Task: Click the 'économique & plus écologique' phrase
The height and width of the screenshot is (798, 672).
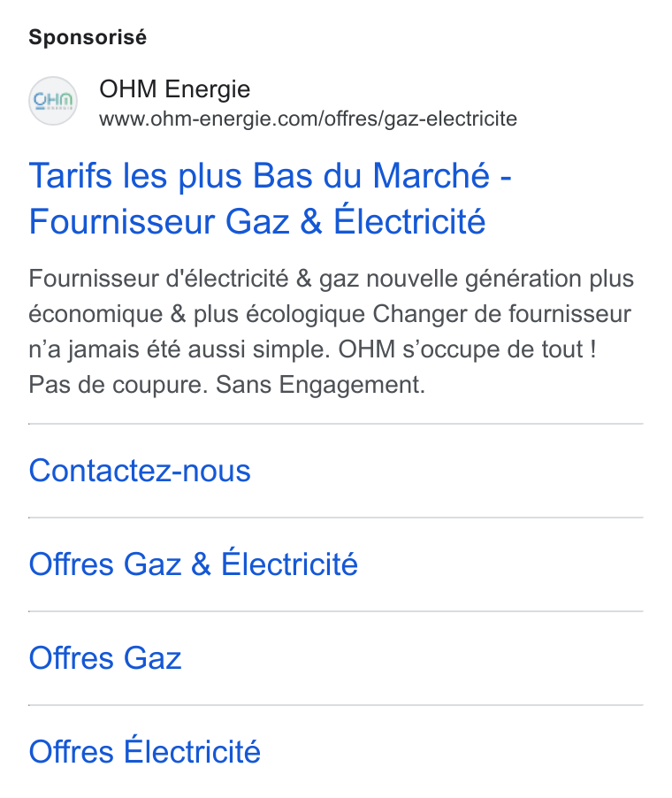Action: (x=197, y=315)
